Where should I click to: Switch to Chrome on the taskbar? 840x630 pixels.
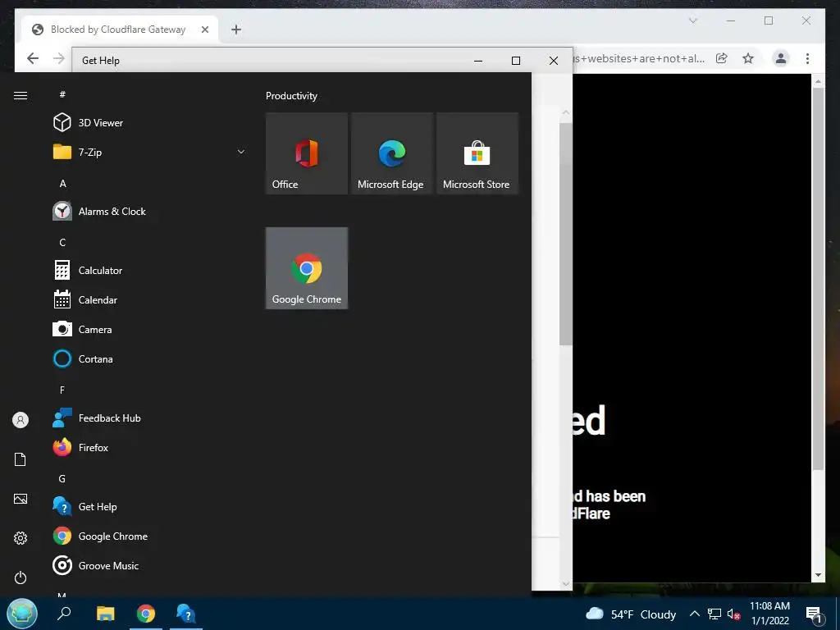click(146, 614)
